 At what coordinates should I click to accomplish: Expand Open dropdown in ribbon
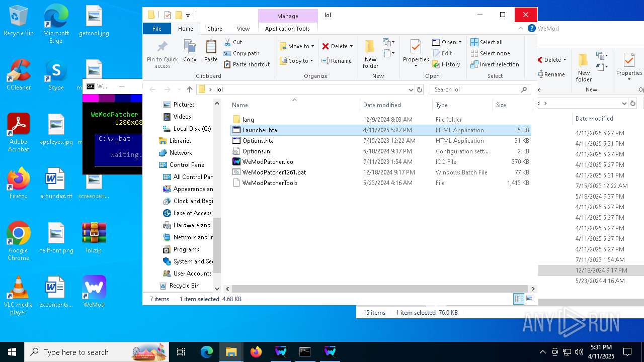tap(460, 42)
